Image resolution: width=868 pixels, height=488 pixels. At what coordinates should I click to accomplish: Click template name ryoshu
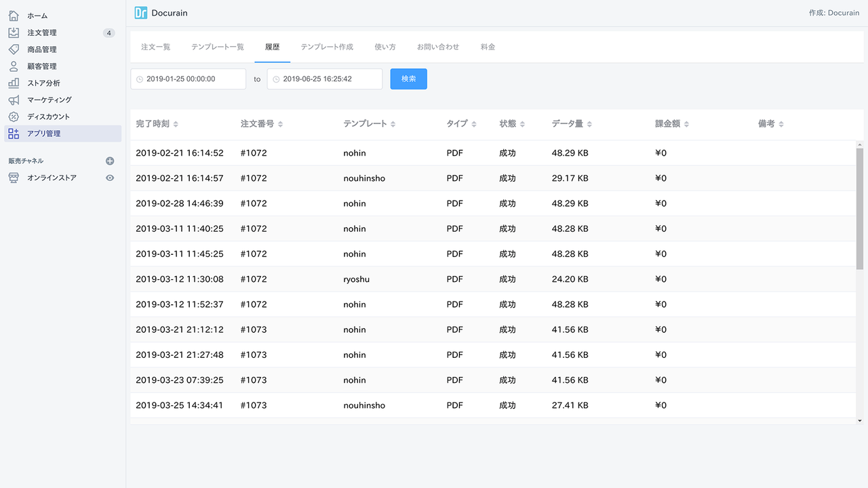point(357,279)
